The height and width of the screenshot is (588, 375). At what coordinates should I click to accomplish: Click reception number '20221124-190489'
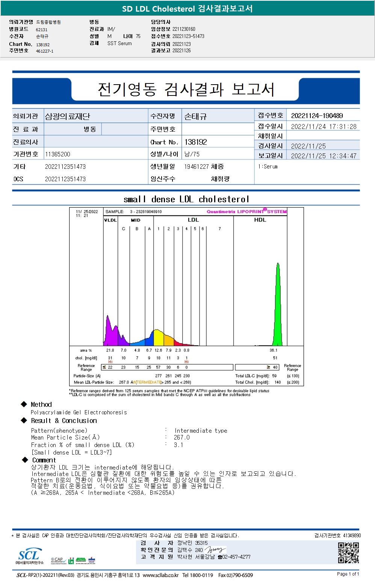click(317, 116)
